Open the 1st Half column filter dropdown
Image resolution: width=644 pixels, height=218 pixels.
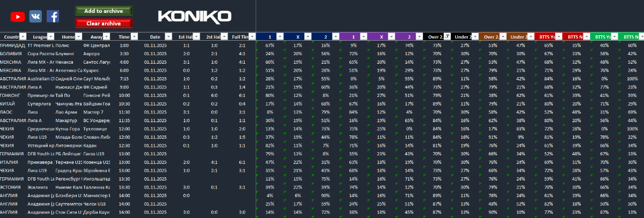tap(197, 37)
